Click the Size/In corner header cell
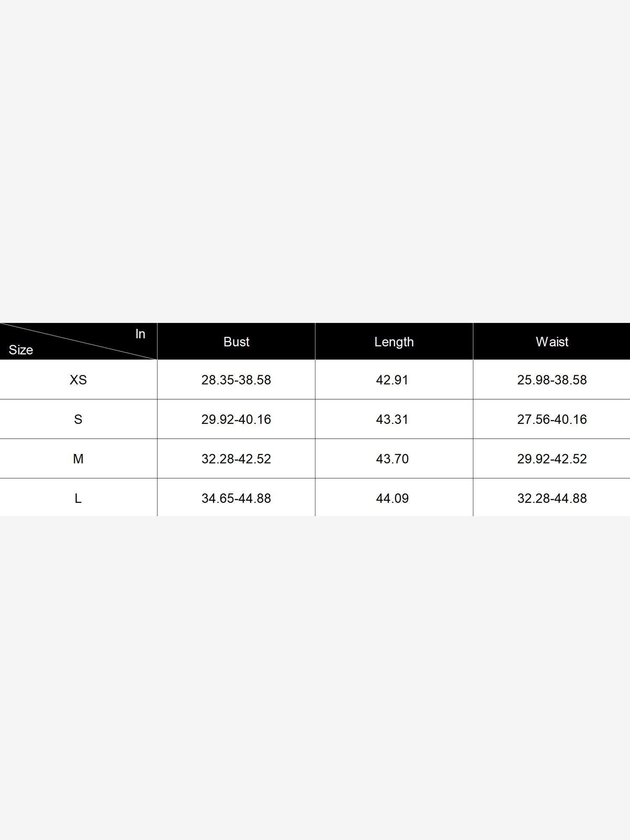 click(78, 342)
